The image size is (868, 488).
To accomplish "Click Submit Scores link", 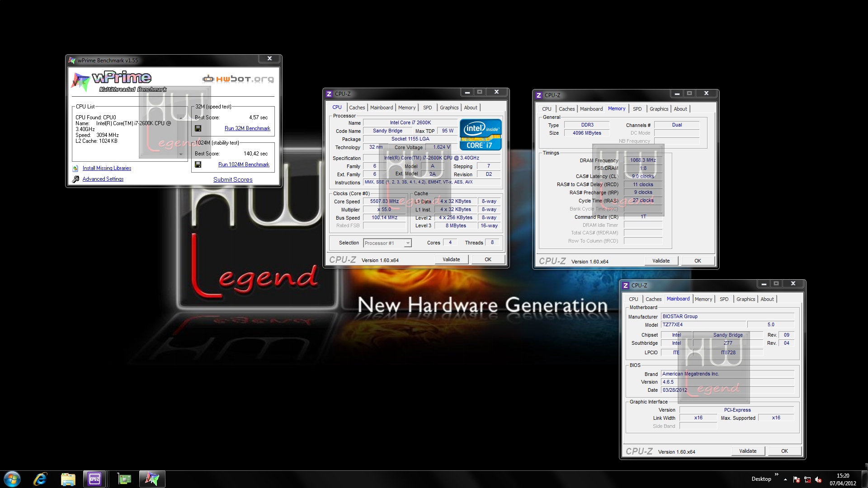I will (x=233, y=179).
